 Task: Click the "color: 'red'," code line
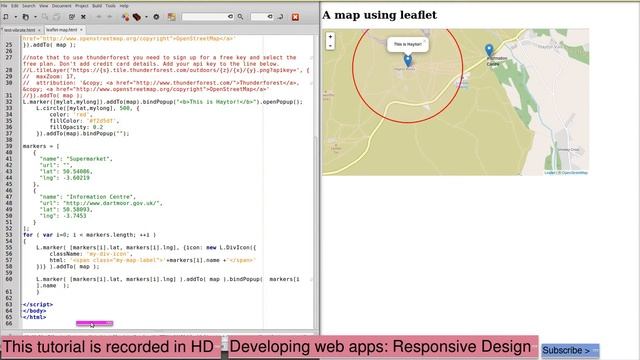(x=71, y=114)
